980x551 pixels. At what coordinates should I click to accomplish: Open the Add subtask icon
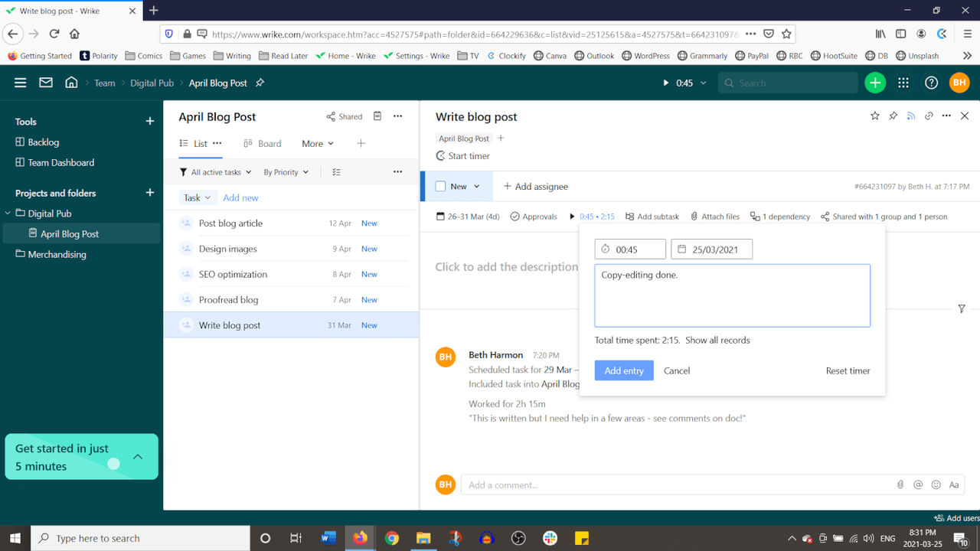[629, 217]
